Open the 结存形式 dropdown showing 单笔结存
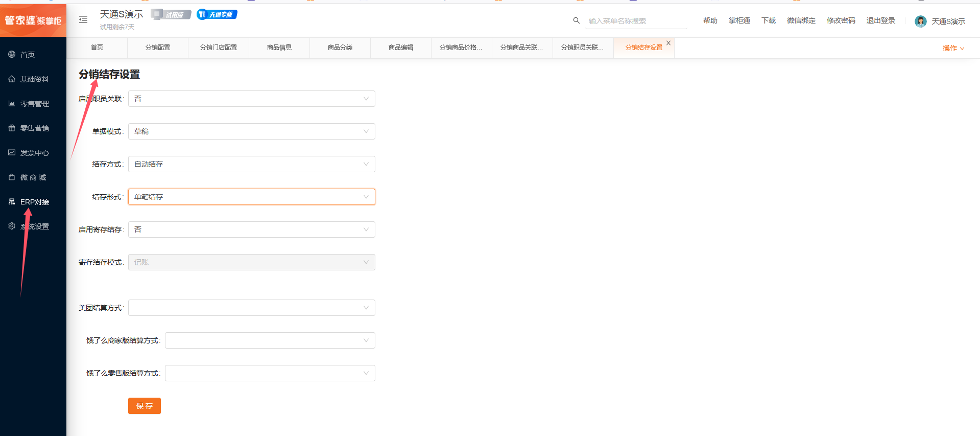This screenshot has height=436, width=980. tap(252, 197)
